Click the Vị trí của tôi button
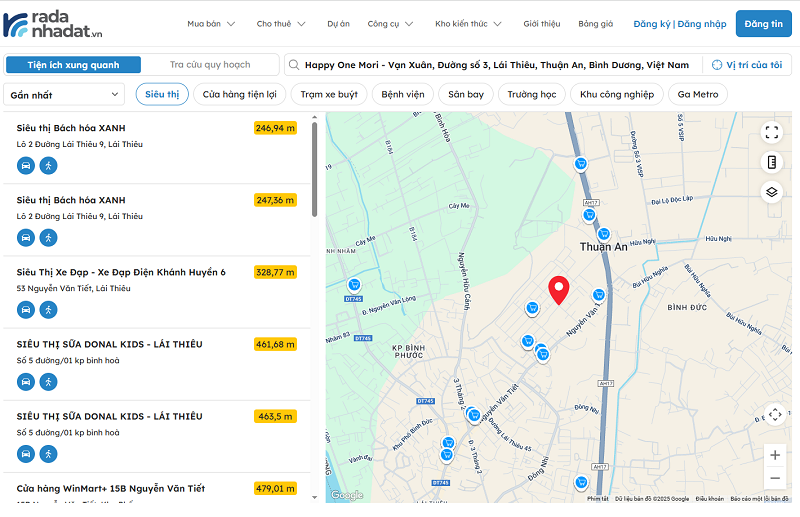 (747, 65)
